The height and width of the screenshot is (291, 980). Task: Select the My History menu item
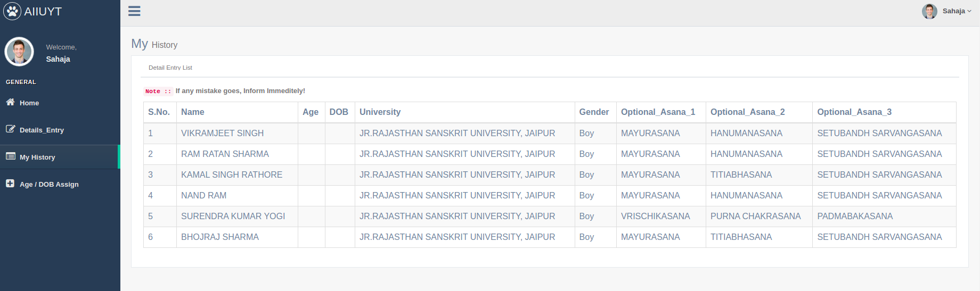click(37, 157)
